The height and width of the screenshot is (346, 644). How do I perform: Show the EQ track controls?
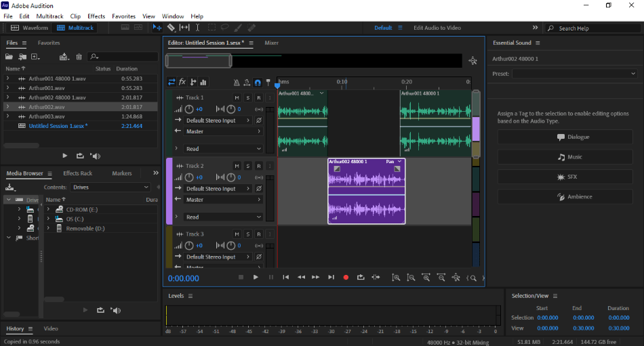pyautogui.click(x=203, y=82)
